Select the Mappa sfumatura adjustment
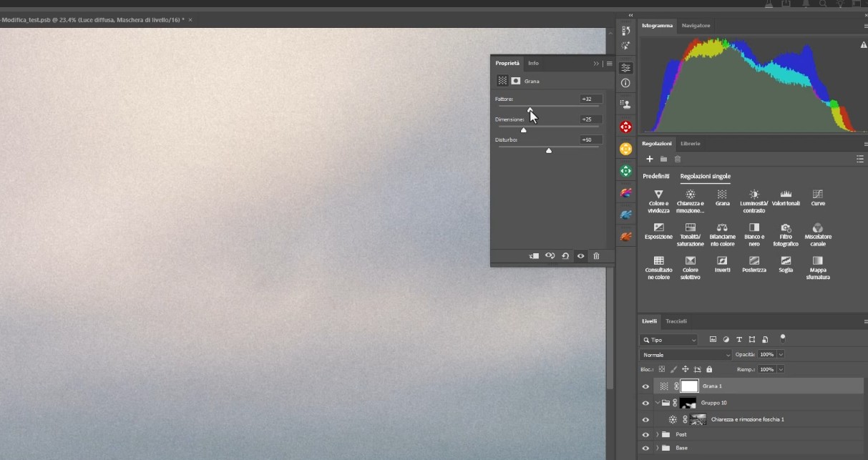Screen dimensions: 868x460 (817, 265)
